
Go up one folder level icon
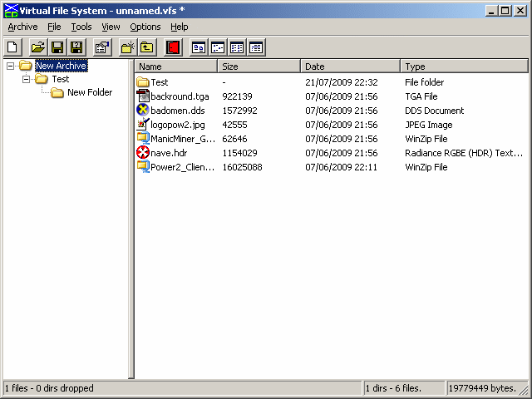click(147, 47)
